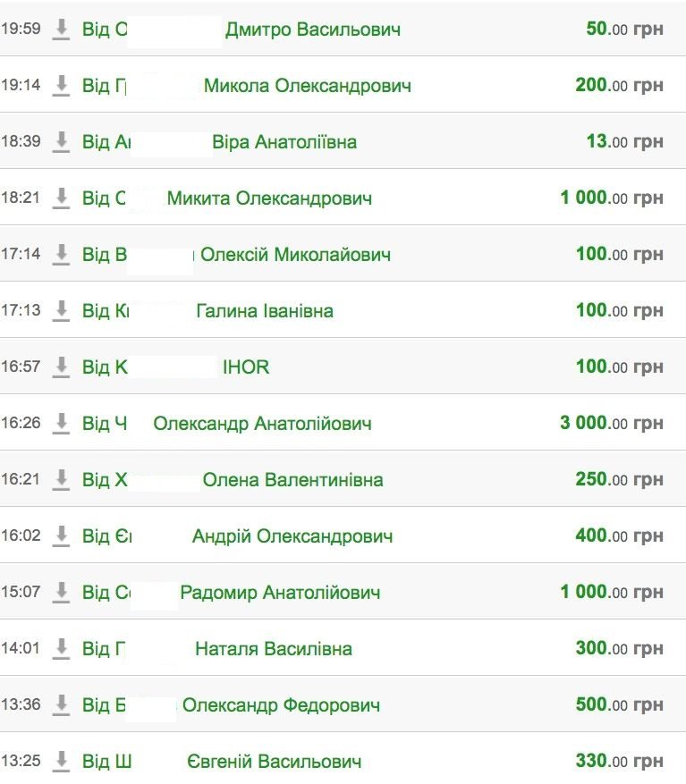Open payment from Радомир Анатолійович
This screenshot has width=686, height=784.
pos(280,593)
